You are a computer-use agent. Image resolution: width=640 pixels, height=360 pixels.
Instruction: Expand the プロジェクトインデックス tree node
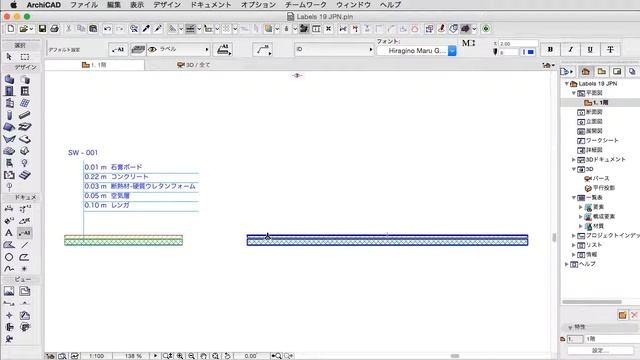574,236
